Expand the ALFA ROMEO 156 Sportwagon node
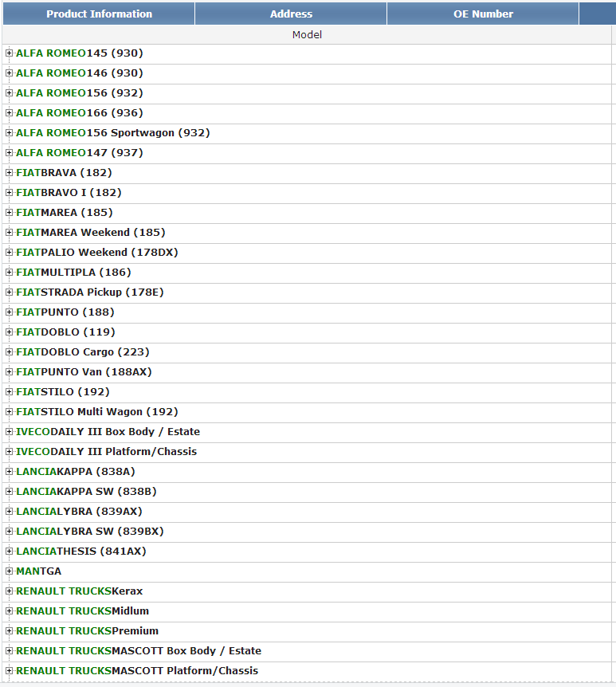 point(9,133)
